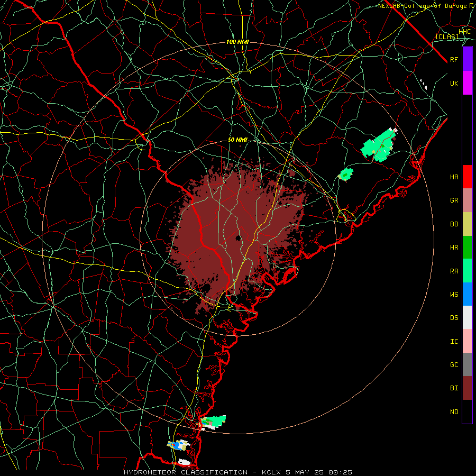Click the HA red legend swatch
Image resolution: width=476 pixels, height=476 pixels.
click(467, 177)
